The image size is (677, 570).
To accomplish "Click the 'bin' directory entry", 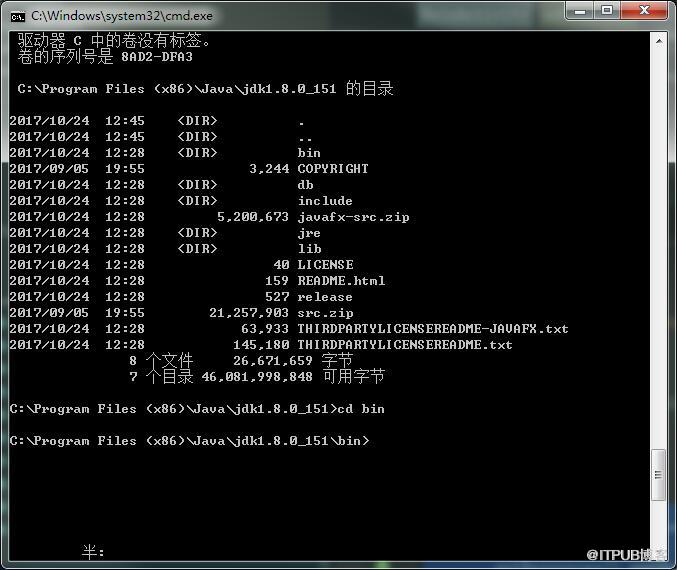I will tap(309, 153).
